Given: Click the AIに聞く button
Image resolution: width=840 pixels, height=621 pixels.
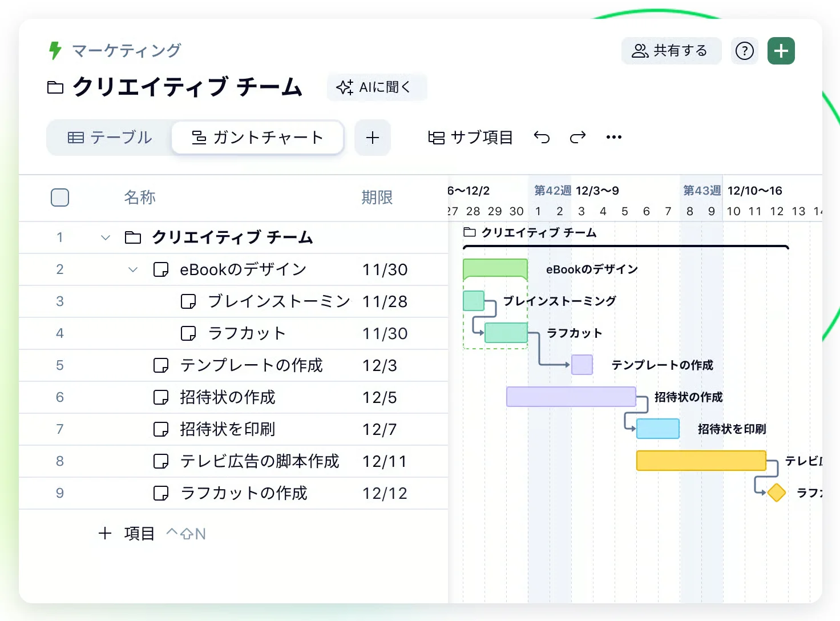Looking at the screenshot, I should pyautogui.click(x=377, y=87).
